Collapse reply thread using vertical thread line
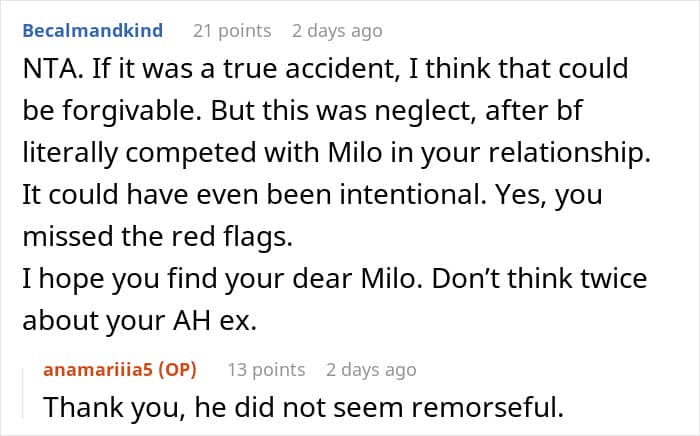The height and width of the screenshot is (436, 700). tap(23, 394)
